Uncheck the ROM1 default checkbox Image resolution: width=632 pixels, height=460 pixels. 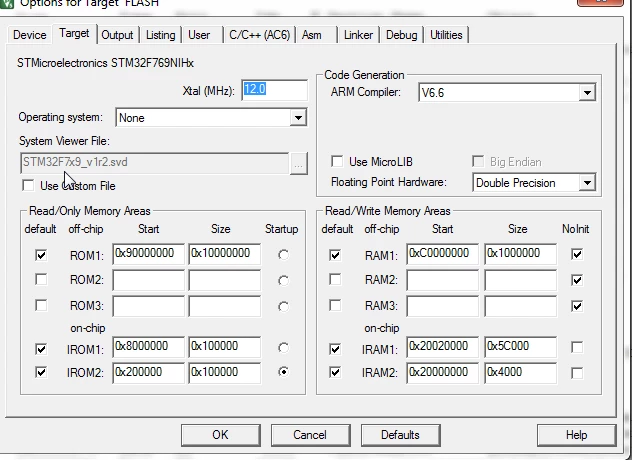(41, 255)
